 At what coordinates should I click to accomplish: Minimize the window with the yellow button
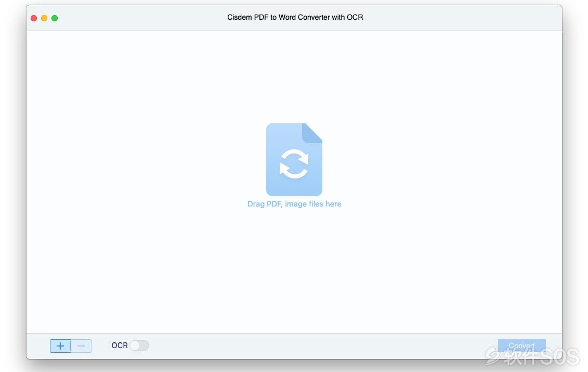[x=44, y=18]
